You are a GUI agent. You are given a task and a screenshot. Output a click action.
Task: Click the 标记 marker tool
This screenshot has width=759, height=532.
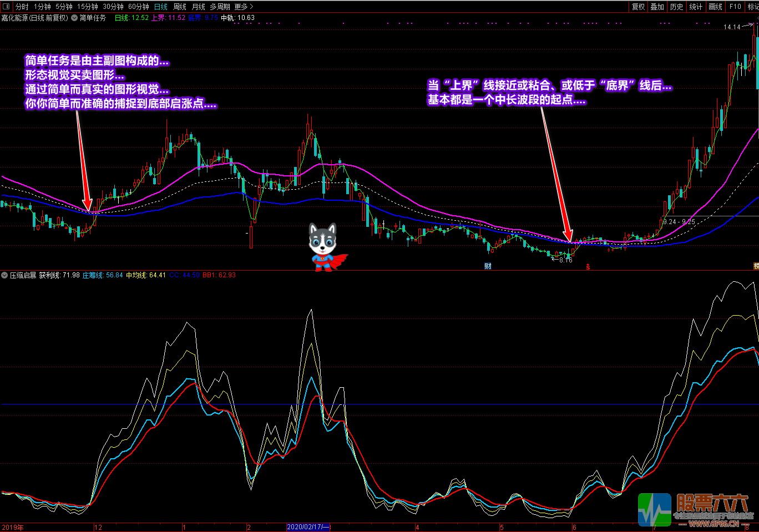click(753, 7)
